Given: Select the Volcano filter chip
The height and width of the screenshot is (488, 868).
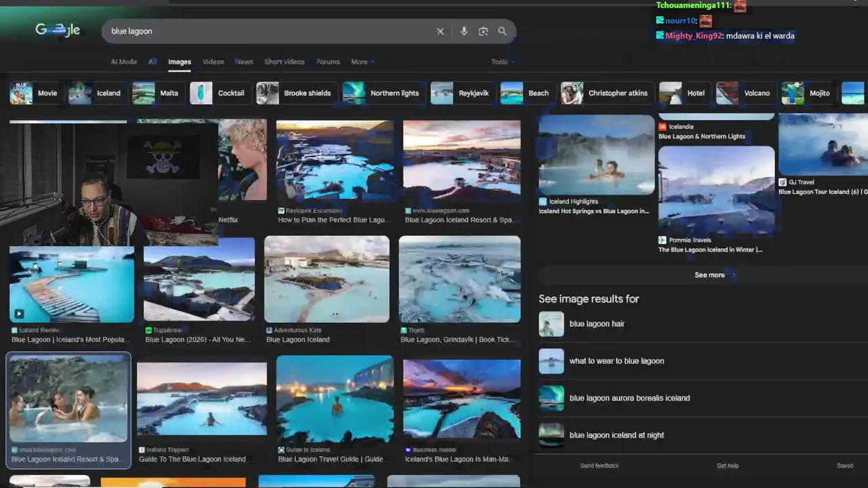Looking at the screenshot, I should tap(745, 93).
